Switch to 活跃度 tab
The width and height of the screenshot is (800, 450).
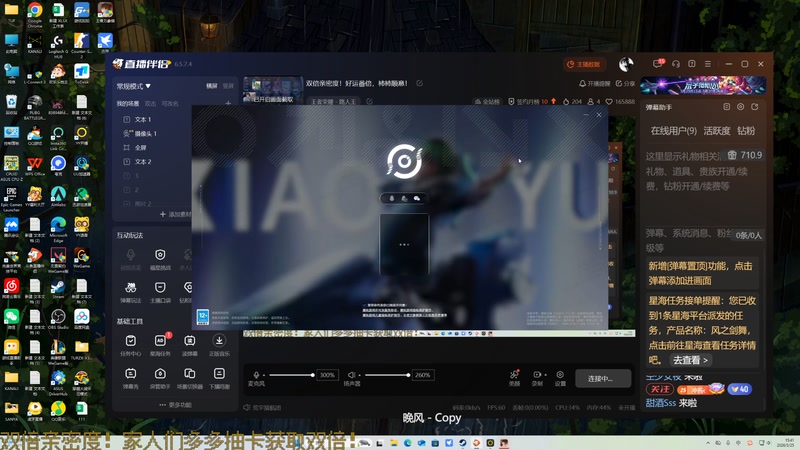click(x=717, y=131)
